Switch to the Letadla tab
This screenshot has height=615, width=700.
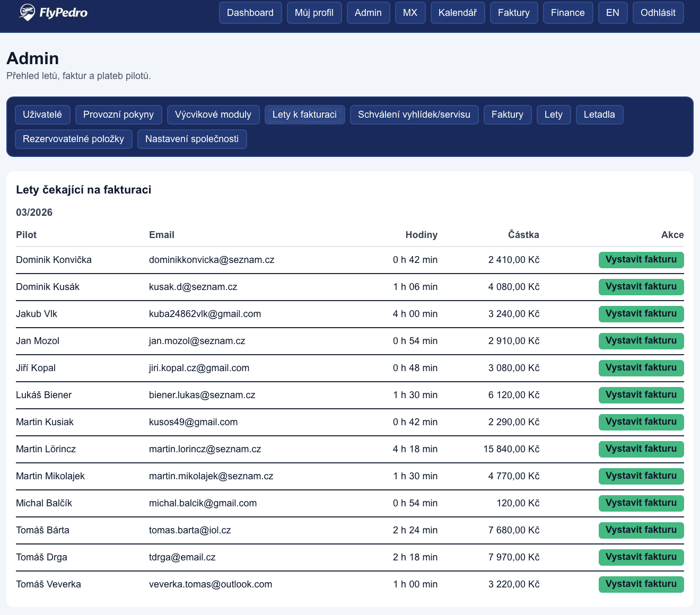point(599,115)
